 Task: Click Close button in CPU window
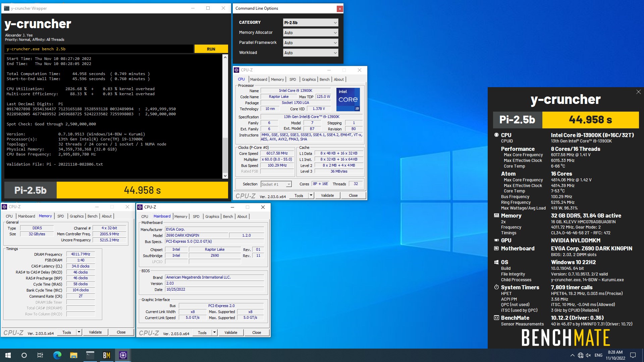pyautogui.click(x=353, y=195)
